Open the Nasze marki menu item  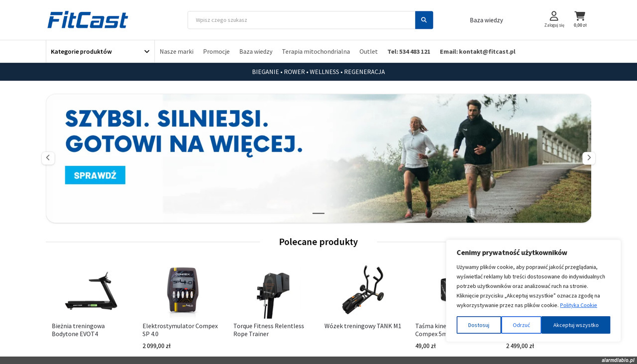tap(177, 52)
